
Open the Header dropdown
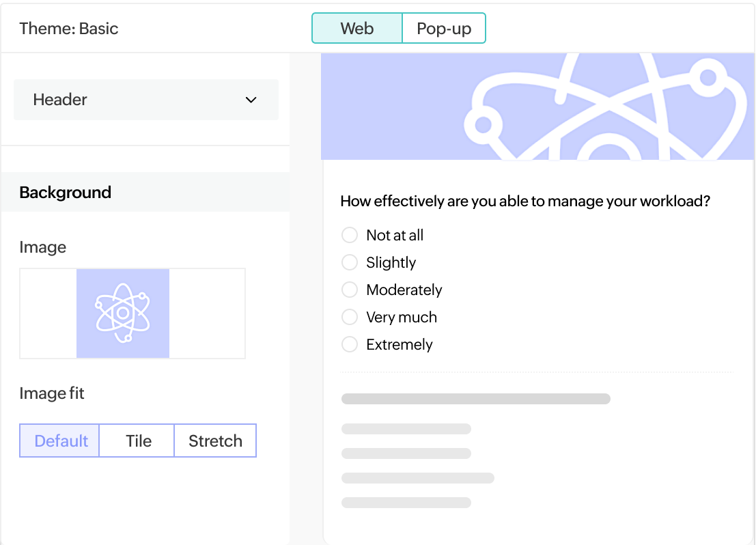pos(145,100)
